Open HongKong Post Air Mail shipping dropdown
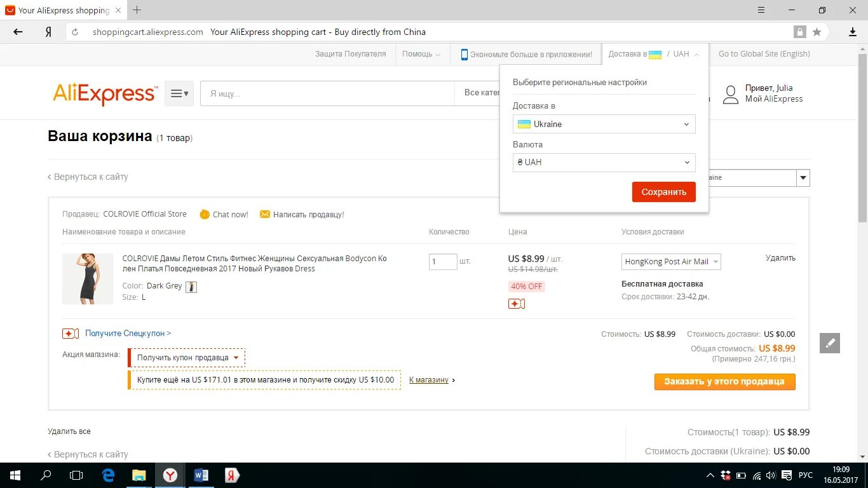This screenshot has height=488, width=868. coord(671,261)
